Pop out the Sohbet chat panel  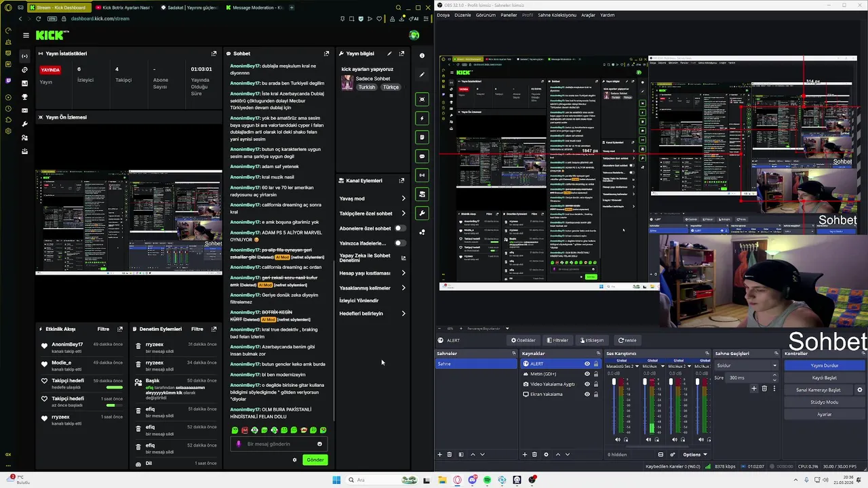click(326, 54)
